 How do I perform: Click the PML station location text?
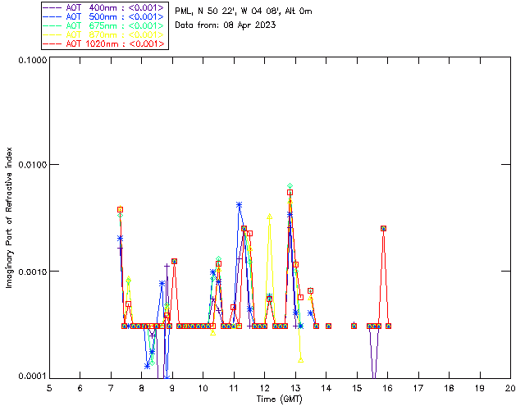click(x=244, y=11)
